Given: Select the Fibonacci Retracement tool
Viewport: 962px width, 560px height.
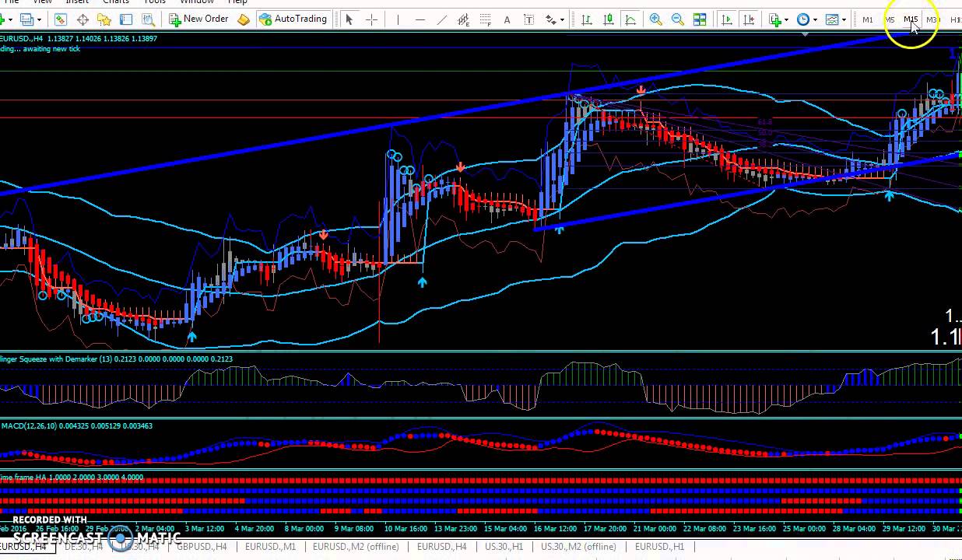Looking at the screenshot, I should (486, 19).
